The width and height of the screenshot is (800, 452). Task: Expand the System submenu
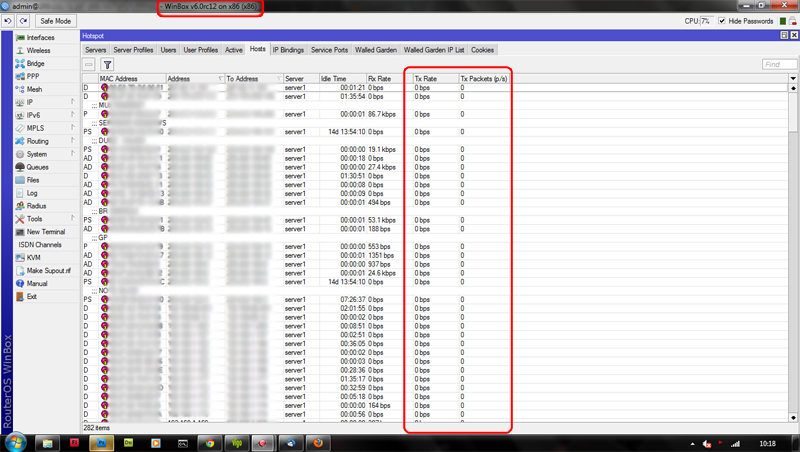(x=36, y=154)
